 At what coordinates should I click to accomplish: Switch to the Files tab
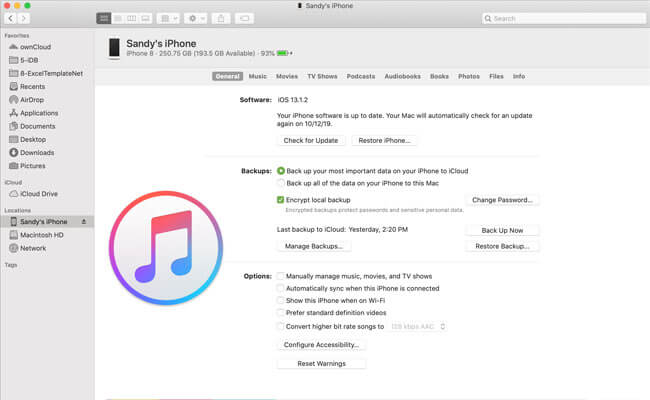[496, 76]
